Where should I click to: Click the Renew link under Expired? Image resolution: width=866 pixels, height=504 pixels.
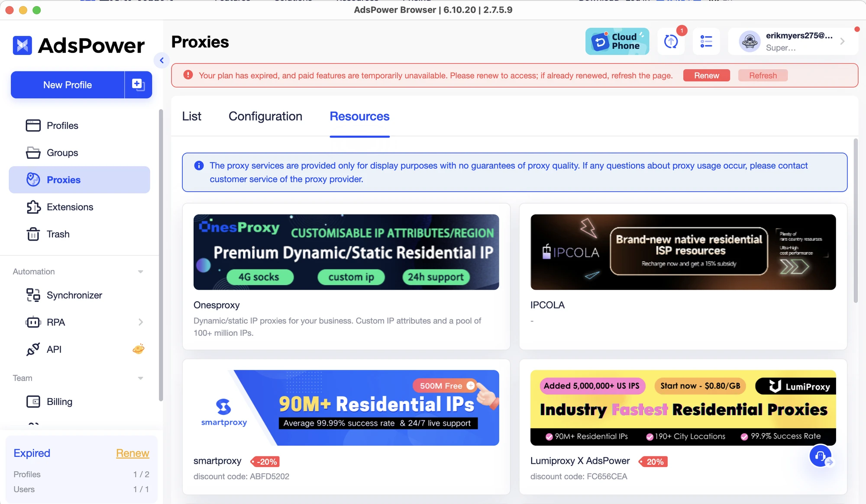(132, 453)
